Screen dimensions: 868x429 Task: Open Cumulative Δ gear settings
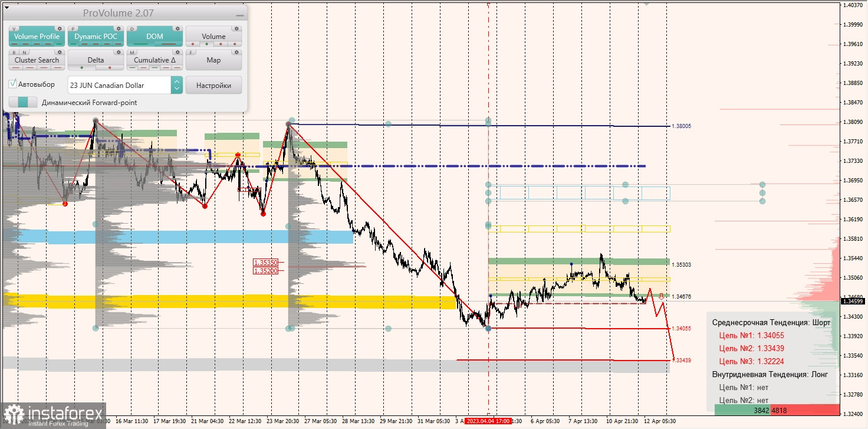[177, 52]
